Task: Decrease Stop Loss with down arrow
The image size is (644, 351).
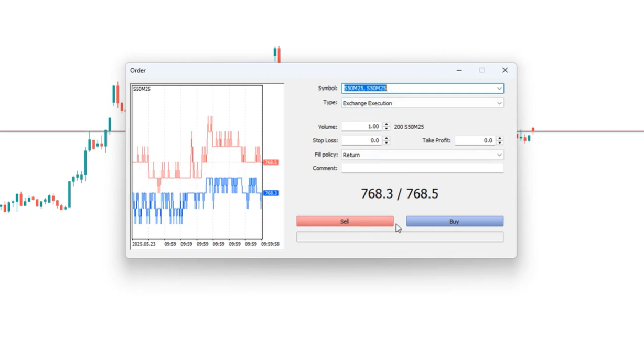Action: click(387, 142)
